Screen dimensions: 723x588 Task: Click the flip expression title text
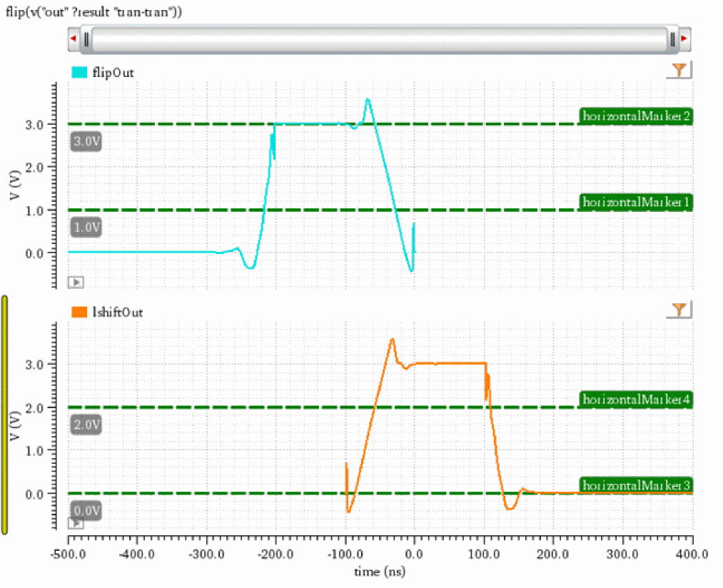click(93, 11)
